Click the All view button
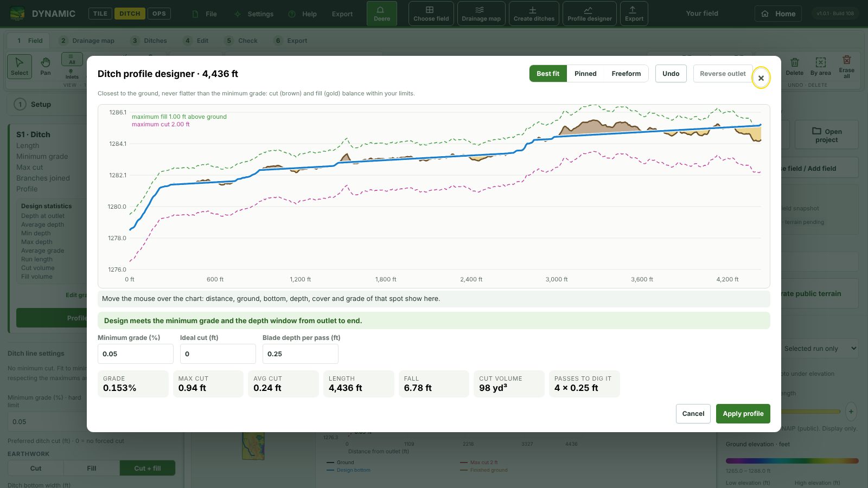 click(72, 59)
